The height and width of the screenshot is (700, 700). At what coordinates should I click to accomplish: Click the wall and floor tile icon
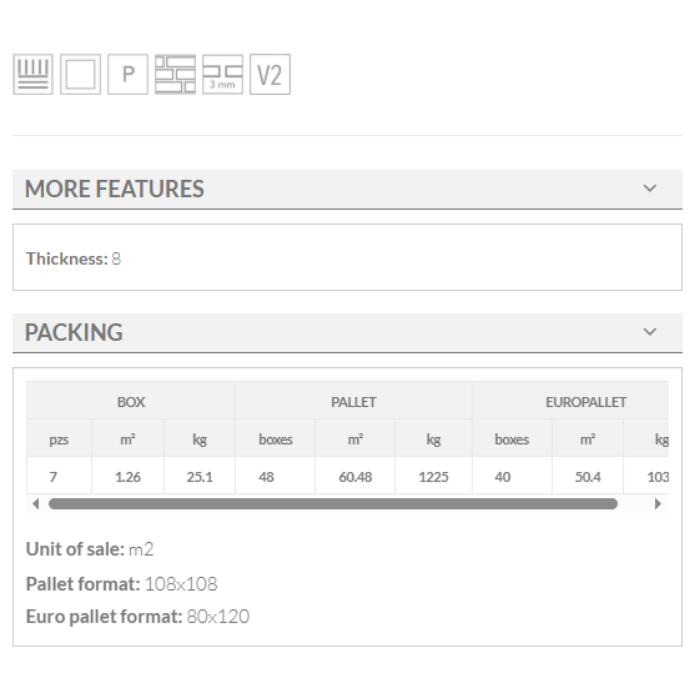(33, 75)
